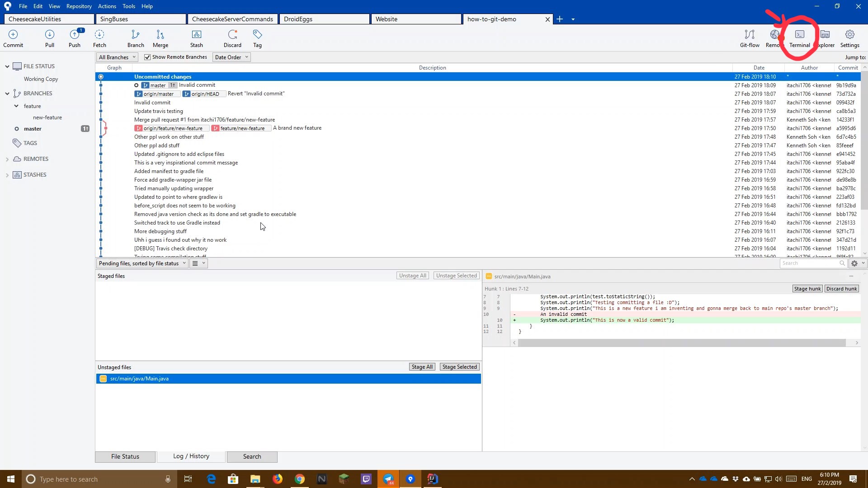The width and height of the screenshot is (868, 488).
Task: Open the Repository menu
Action: [x=79, y=6]
